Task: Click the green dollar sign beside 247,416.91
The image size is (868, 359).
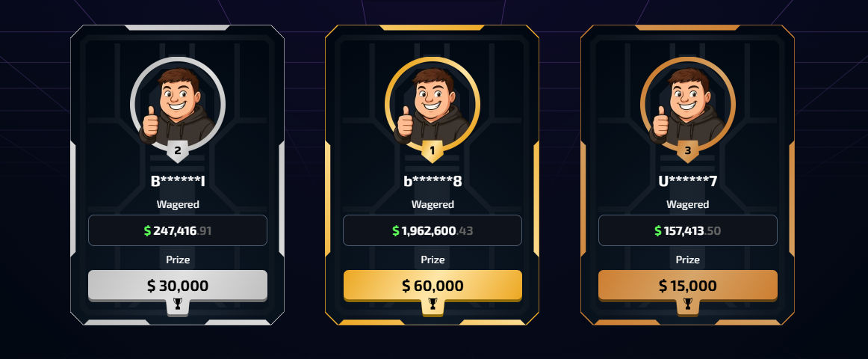Action: tap(147, 230)
